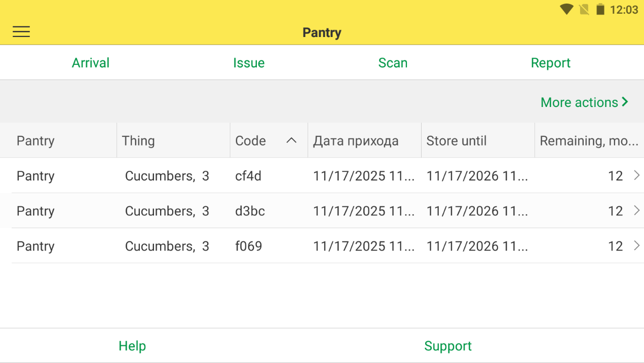Tap the Wi-Fi status icon
644x363 pixels.
click(x=566, y=9)
